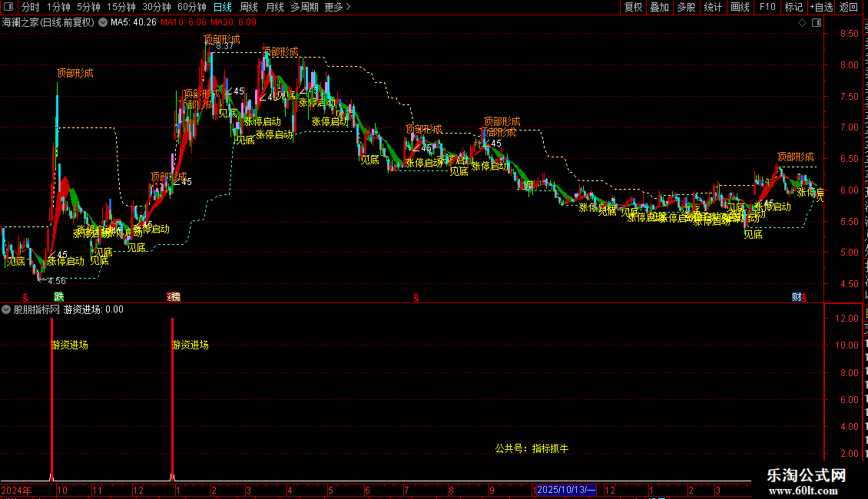Expand the main chart indicator dropdown arrow
868x499 pixels.
coord(103,22)
